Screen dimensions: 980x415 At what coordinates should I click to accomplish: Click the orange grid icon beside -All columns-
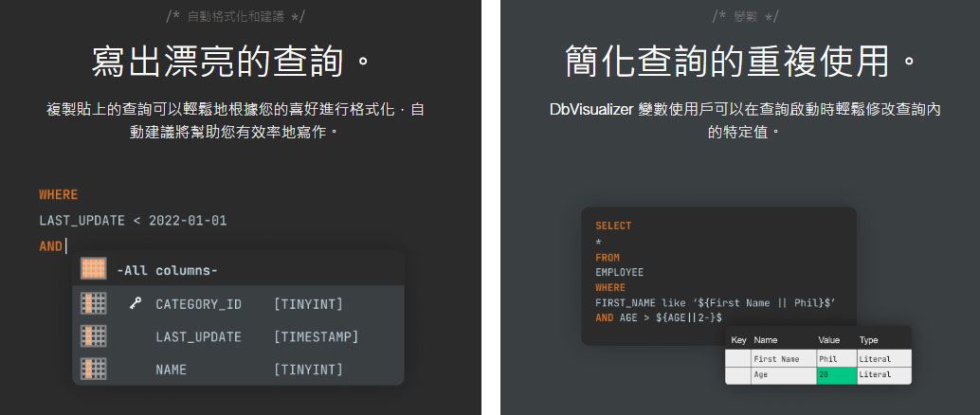(x=93, y=270)
